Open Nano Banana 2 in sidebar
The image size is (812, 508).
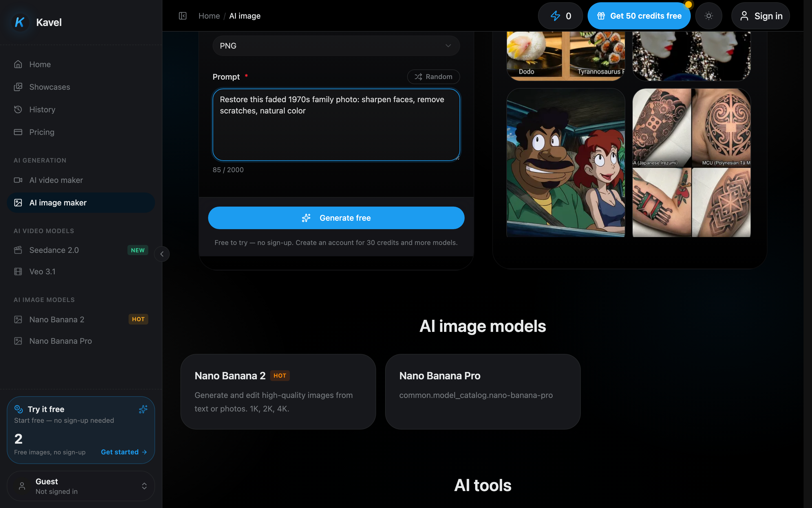point(81,319)
